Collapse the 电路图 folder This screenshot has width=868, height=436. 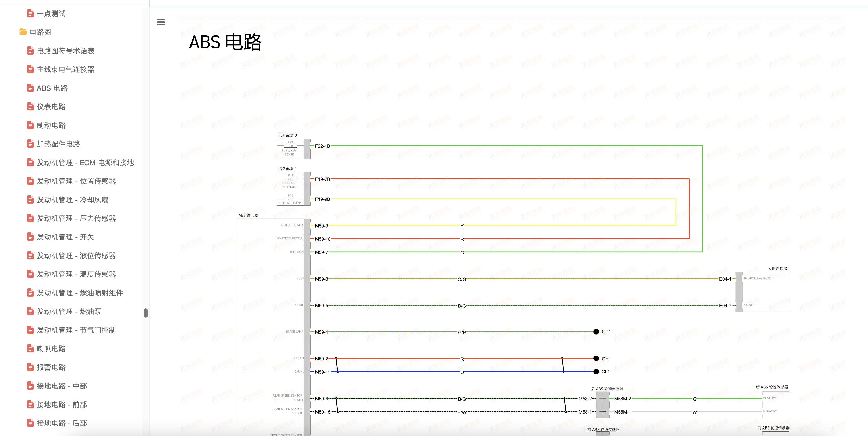tap(40, 32)
